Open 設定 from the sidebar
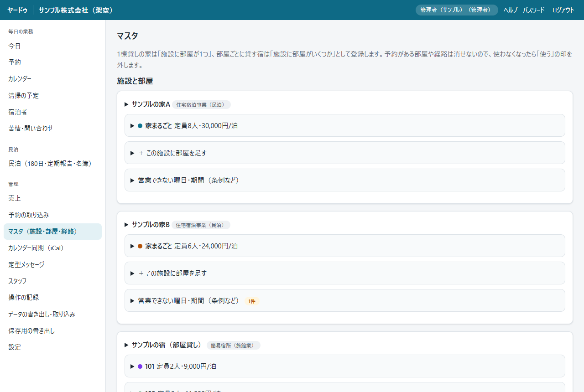Viewport: 584px width, 392px height. pyautogui.click(x=52, y=347)
